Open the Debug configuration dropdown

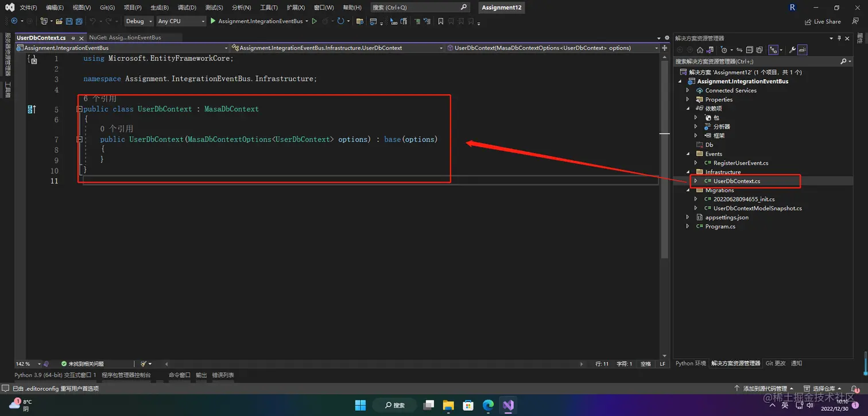click(139, 21)
